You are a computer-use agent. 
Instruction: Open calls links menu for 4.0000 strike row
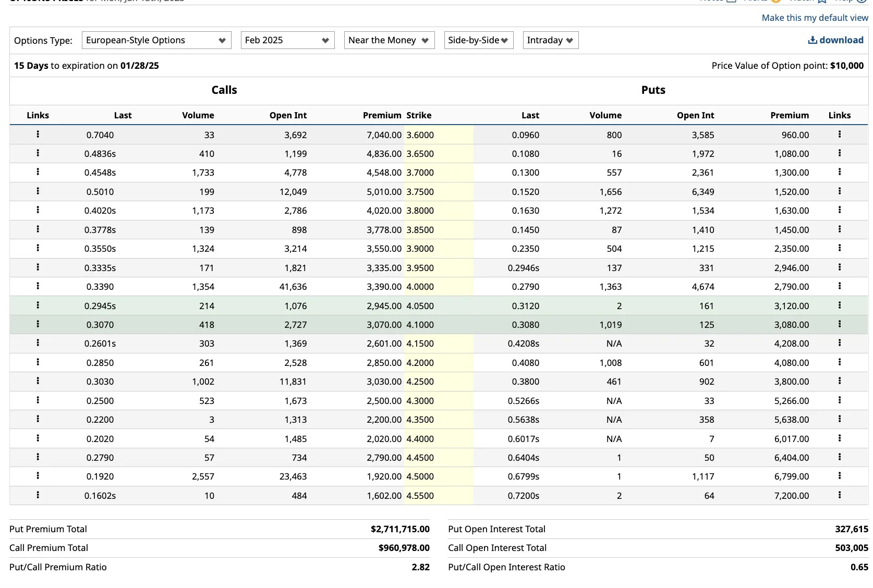point(38,286)
